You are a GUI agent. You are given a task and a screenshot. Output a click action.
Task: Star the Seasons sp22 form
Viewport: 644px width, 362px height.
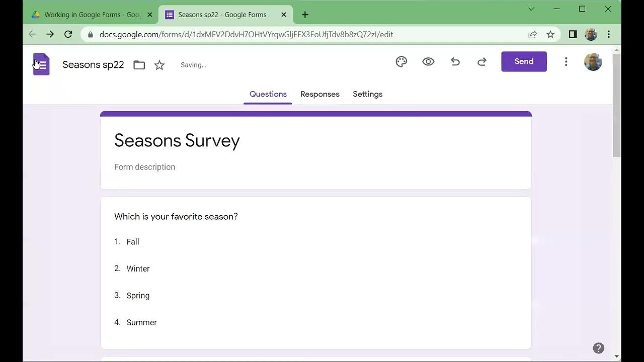(x=159, y=65)
